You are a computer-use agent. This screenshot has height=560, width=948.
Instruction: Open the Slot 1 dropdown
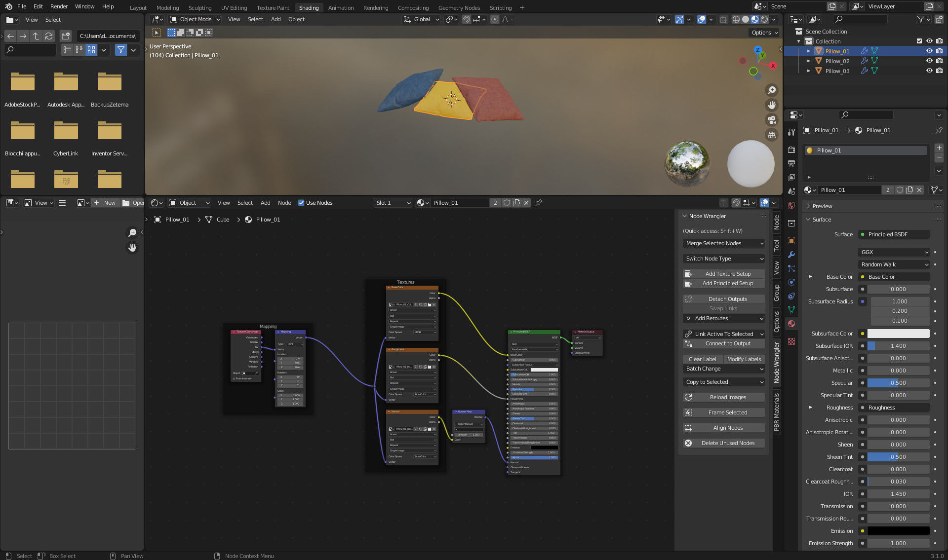coord(393,203)
